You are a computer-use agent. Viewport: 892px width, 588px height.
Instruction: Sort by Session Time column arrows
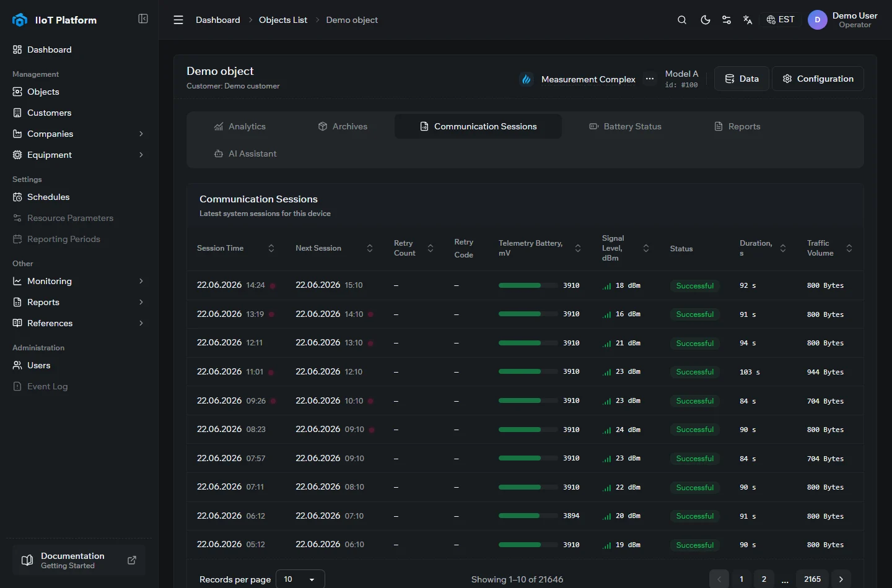coord(271,248)
